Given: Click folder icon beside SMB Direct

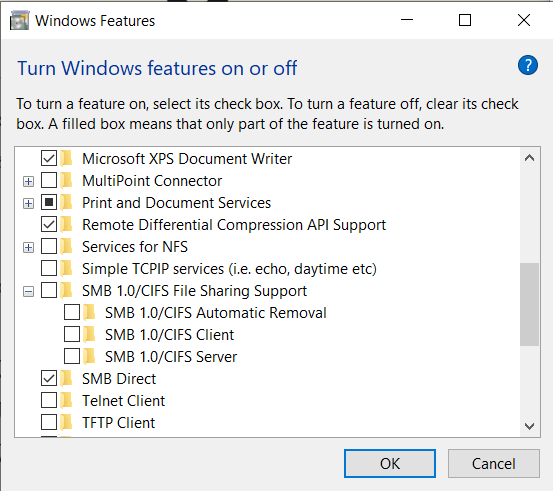Looking at the screenshot, I should tap(66, 378).
